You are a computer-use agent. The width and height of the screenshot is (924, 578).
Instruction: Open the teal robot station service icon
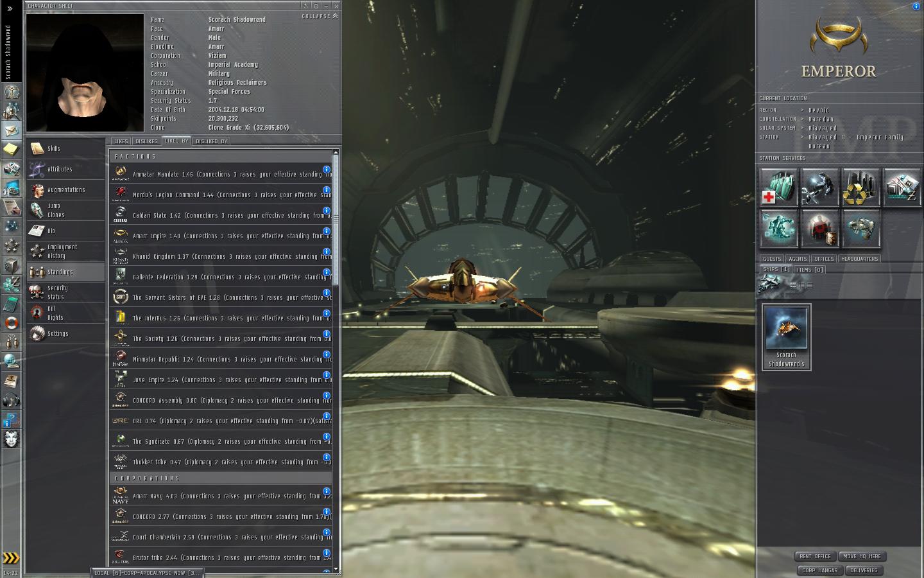click(778, 228)
